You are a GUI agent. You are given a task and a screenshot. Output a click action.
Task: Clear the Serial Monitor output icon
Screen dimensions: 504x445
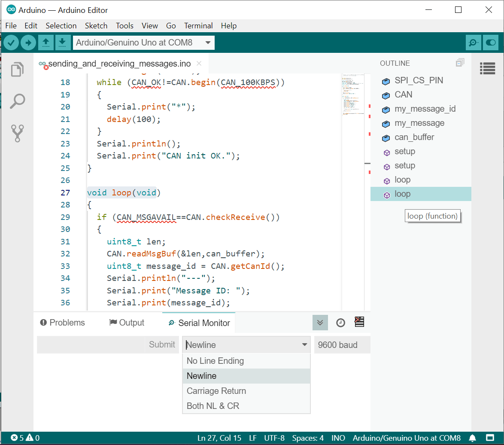[x=359, y=322]
